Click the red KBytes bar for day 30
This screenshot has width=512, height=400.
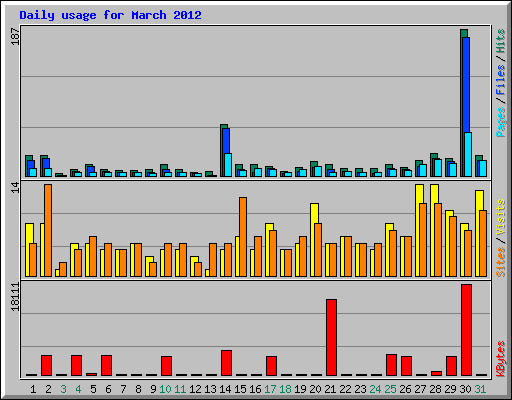click(466, 330)
